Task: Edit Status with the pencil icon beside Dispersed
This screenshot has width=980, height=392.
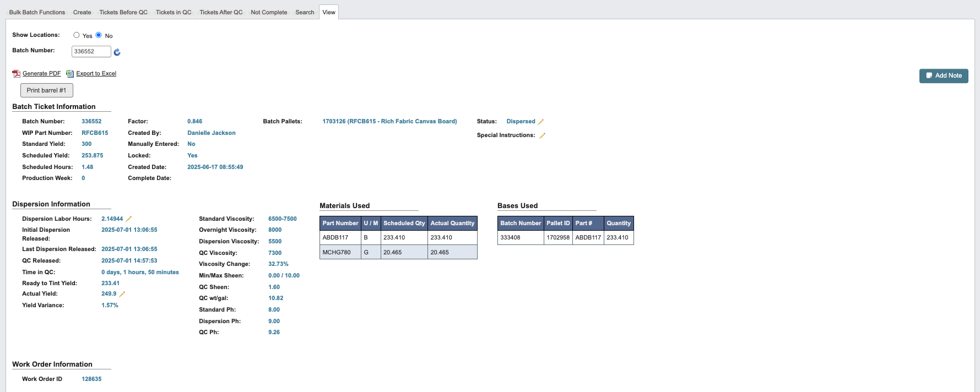Action: point(541,122)
